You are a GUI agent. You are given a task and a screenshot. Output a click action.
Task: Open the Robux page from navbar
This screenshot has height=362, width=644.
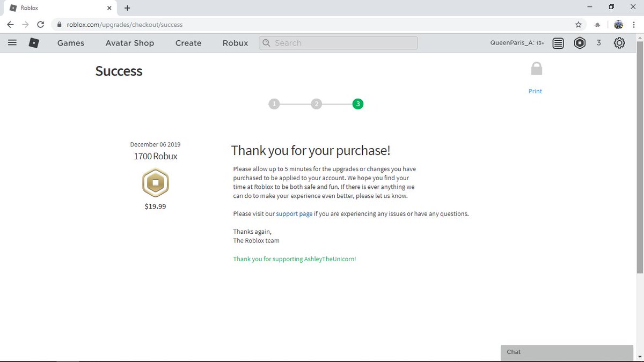235,43
